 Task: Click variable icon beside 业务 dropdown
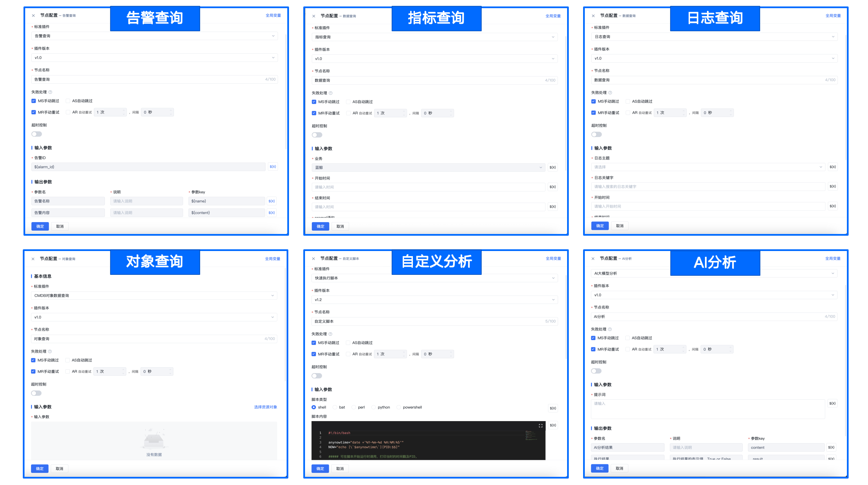pos(552,167)
